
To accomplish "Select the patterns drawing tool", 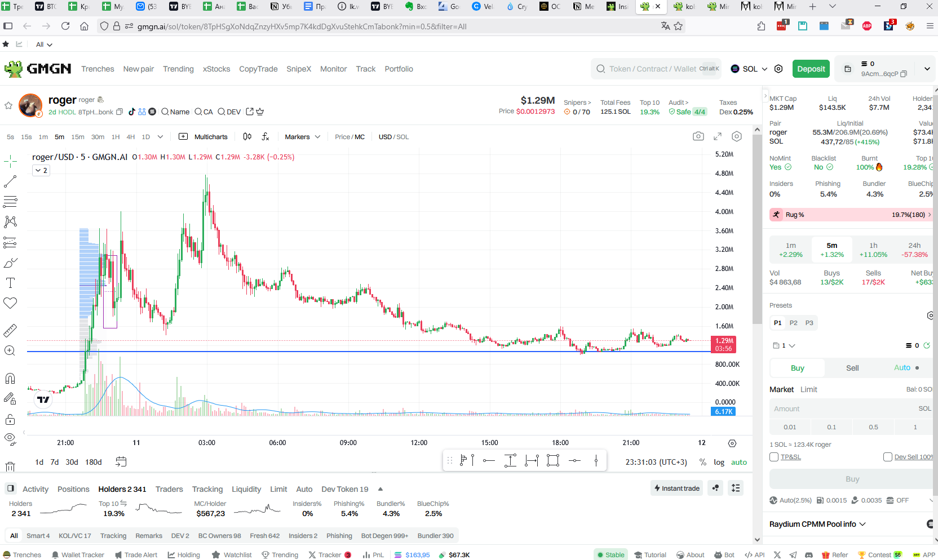I will coord(10,222).
